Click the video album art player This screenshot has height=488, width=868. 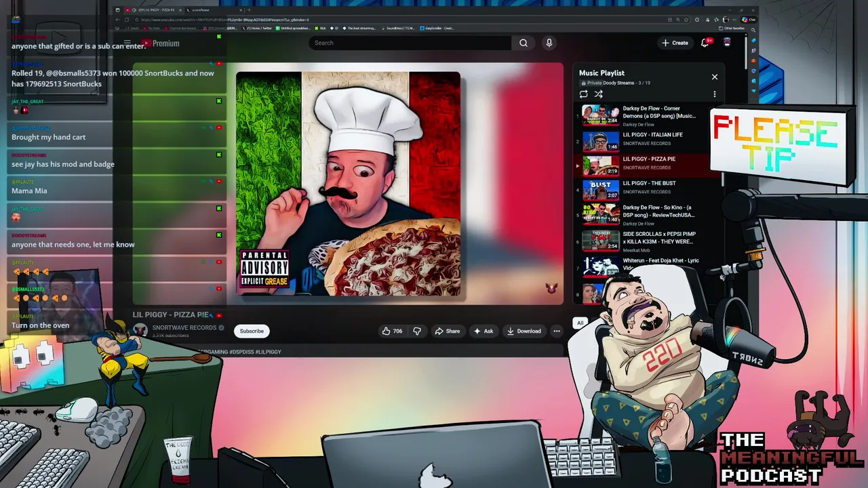348,184
